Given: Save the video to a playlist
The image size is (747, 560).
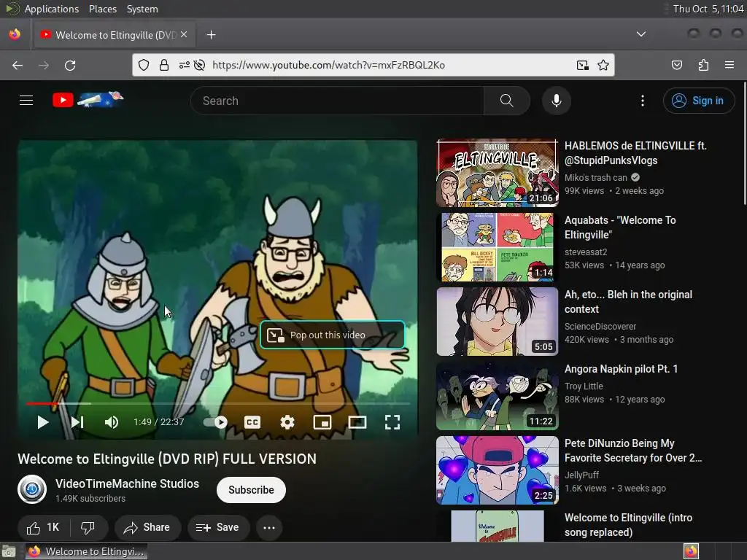Looking at the screenshot, I should 218,528.
